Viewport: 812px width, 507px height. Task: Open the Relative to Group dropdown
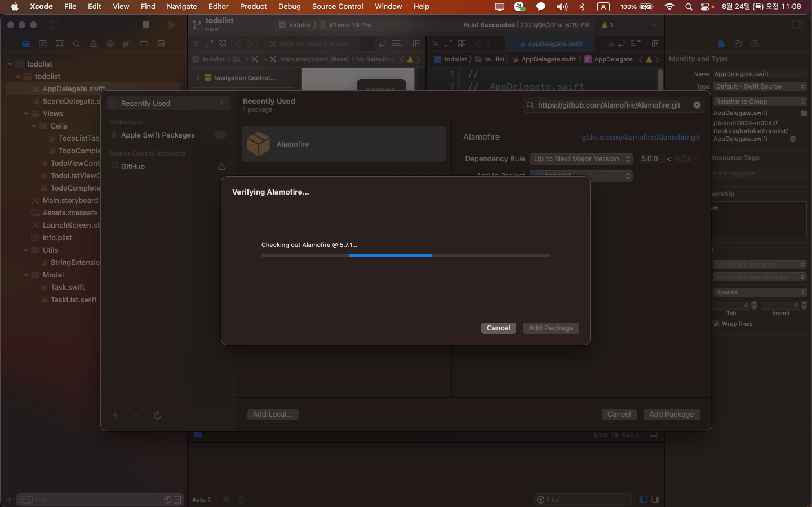760,102
